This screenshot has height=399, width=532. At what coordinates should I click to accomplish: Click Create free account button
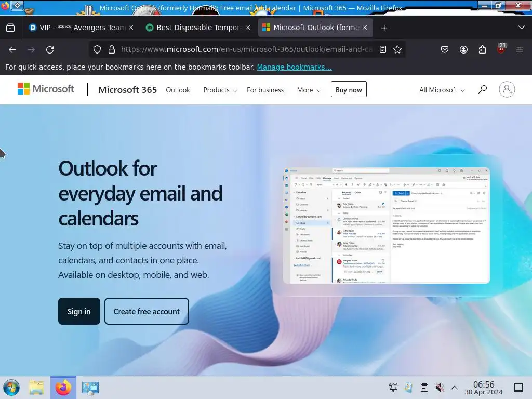(x=147, y=311)
